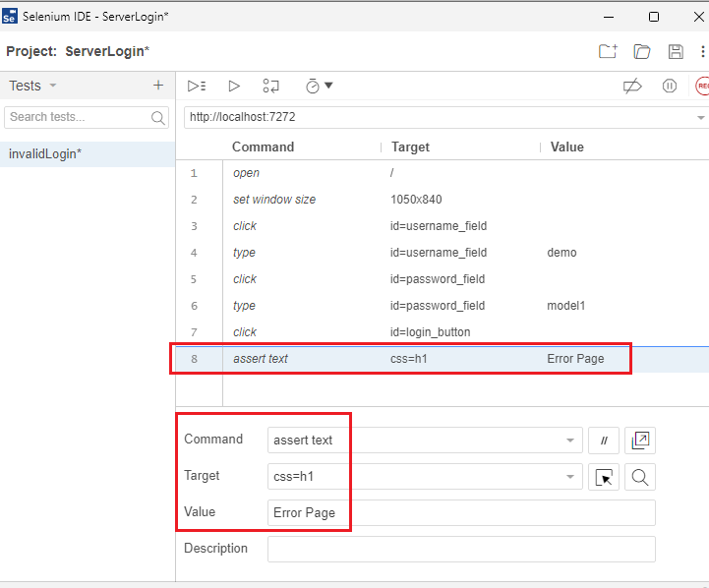Image resolution: width=709 pixels, height=588 pixels.
Task: Select row 8 assert text command
Action: 443,359
